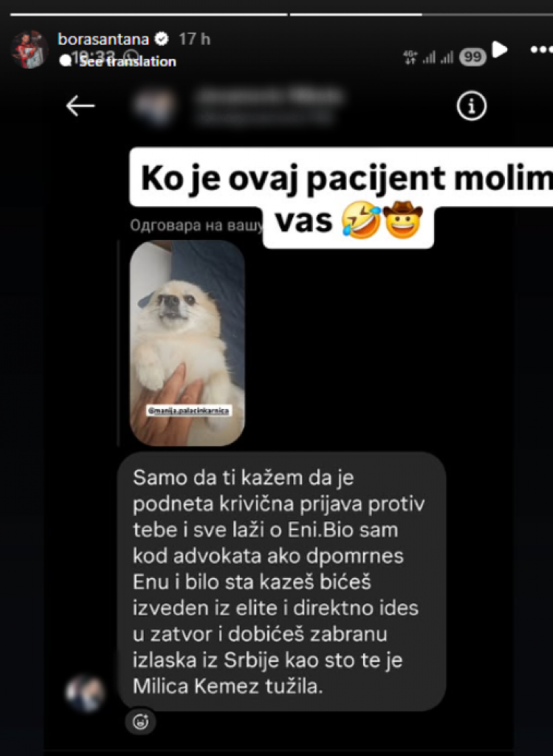
Task: Select the message bubble starting with Samo da ti
Action: pos(281,582)
